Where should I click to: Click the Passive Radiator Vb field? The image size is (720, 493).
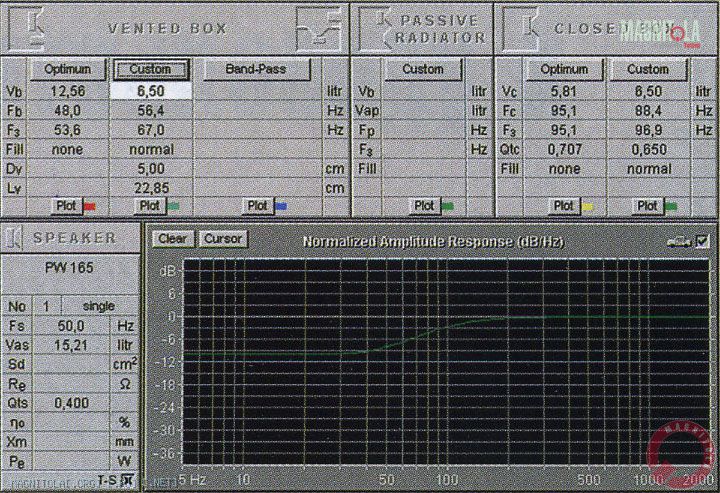423,91
